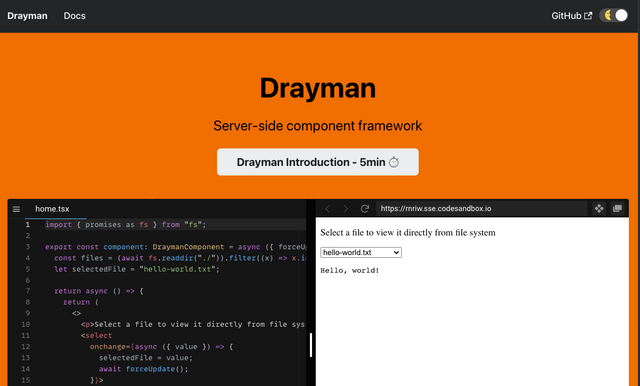Select the home.tsx tab
Screen dimensions: 640x386
click(52, 209)
